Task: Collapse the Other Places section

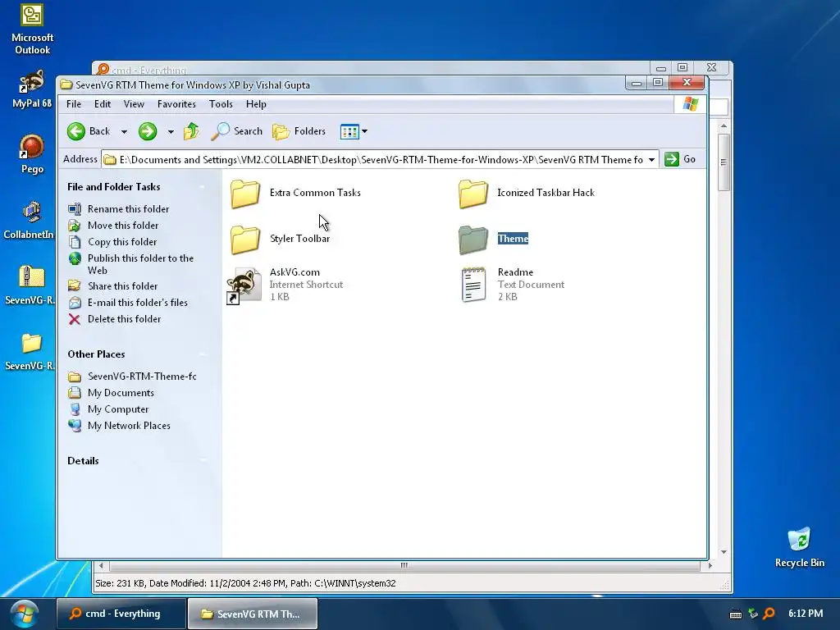Action: pyautogui.click(x=203, y=354)
